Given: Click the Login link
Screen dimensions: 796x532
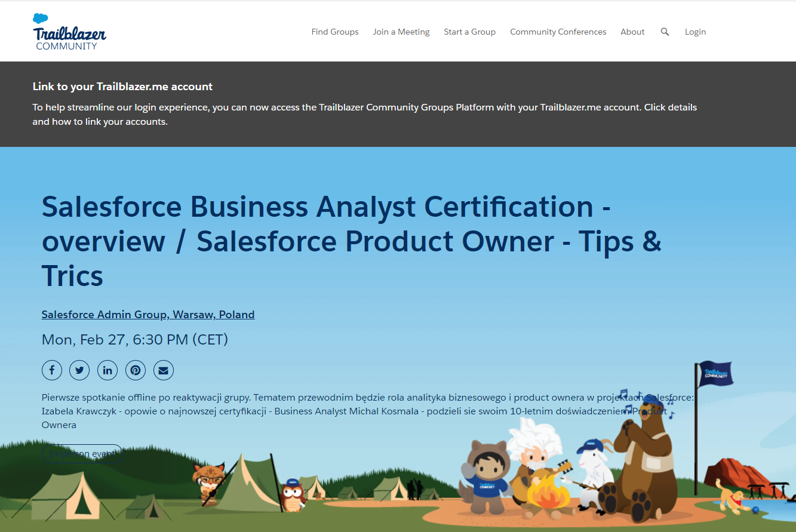Looking at the screenshot, I should click(695, 32).
